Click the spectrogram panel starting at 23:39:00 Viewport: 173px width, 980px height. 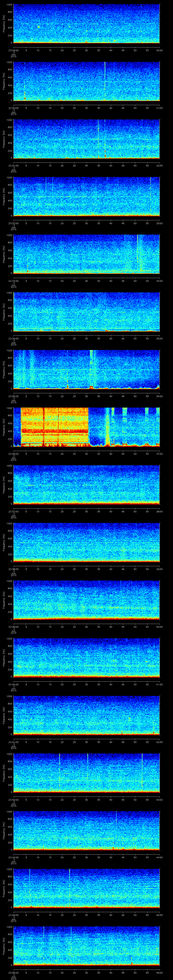(86, 600)
